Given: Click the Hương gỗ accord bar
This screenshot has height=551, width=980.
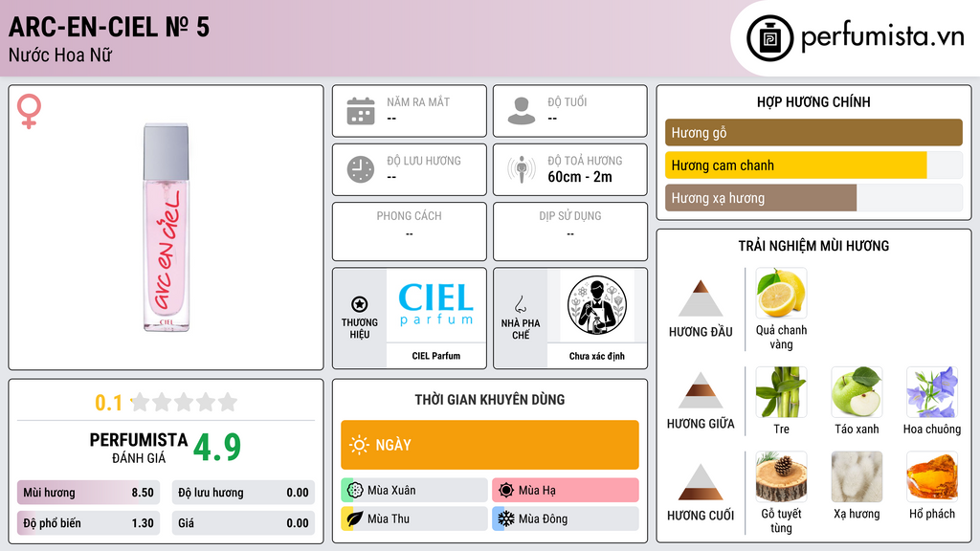Looking at the screenshot, I should 813,132.
